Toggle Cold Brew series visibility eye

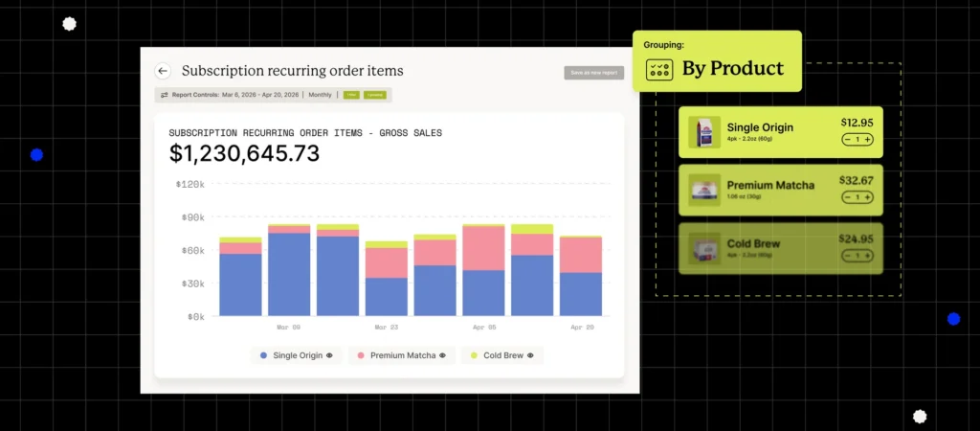coord(530,355)
